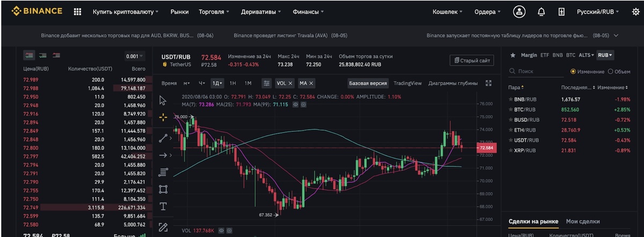Select the crosshair chart tool
Viewport: 644px width, 237px height.
[163, 117]
